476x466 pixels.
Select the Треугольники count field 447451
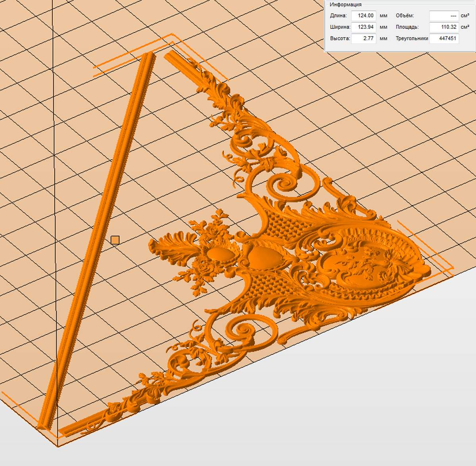coord(444,39)
